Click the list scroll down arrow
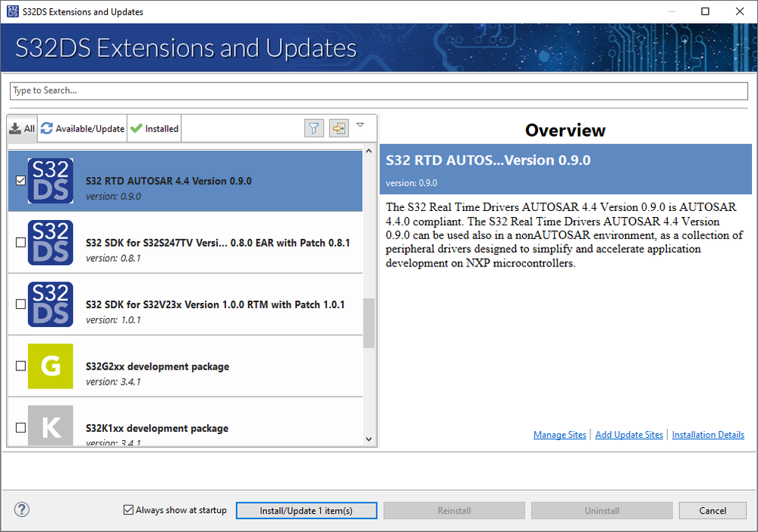This screenshot has height=532, width=758. [x=369, y=439]
